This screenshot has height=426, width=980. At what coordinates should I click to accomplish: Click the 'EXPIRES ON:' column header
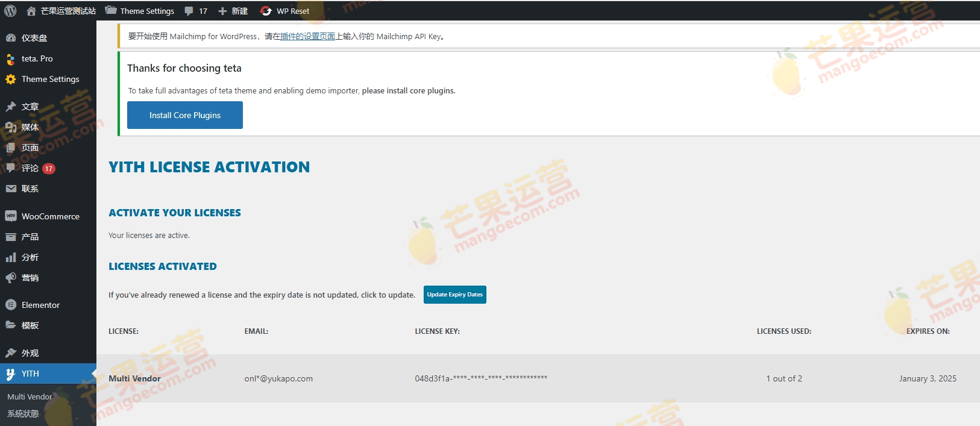click(x=928, y=331)
